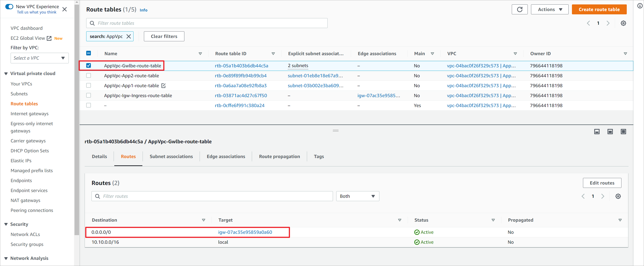Screen dimensions: 644x266
Task: Sort route tables by Main column
Action: point(432,54)
